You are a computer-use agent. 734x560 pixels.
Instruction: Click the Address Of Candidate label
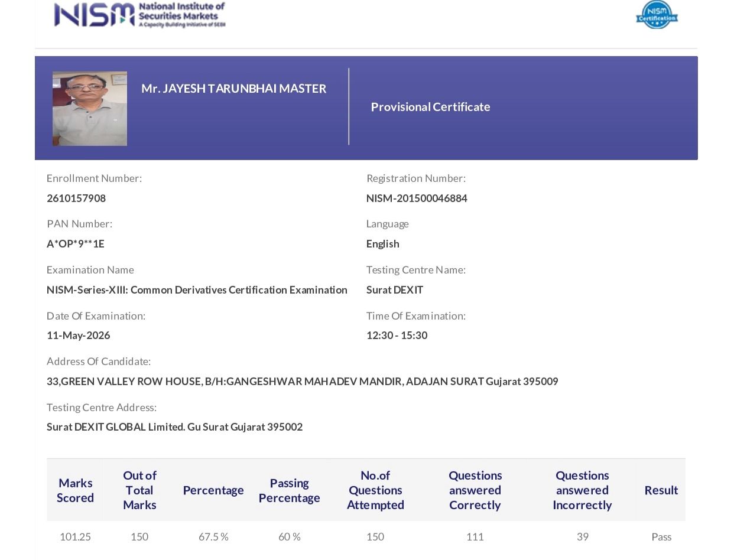[99, 362]
